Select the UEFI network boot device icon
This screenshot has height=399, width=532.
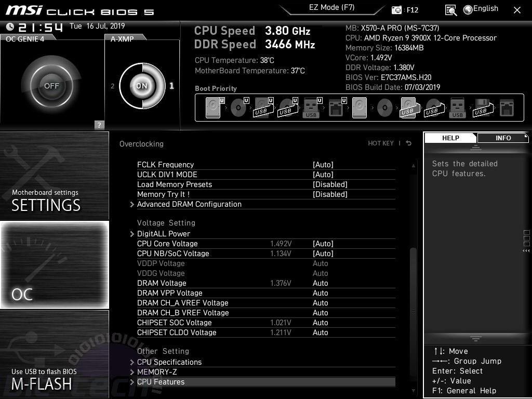pos(337,108)
